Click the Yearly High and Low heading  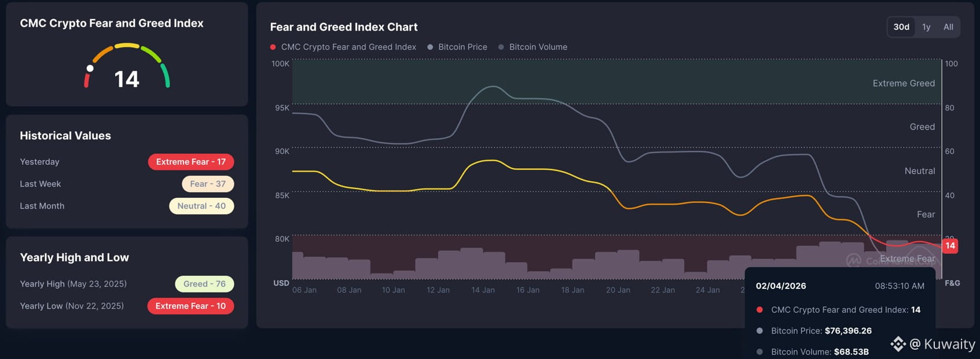(74, 257)
